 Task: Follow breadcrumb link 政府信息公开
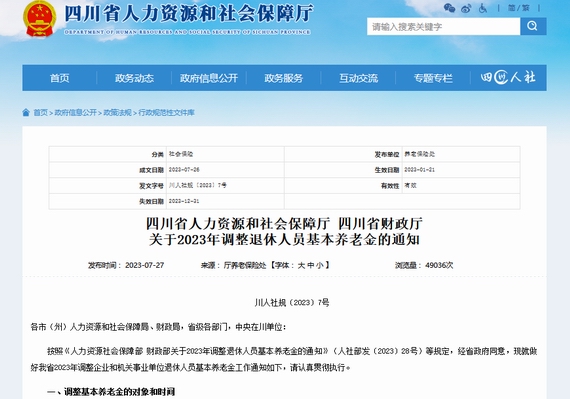(75, 113)
